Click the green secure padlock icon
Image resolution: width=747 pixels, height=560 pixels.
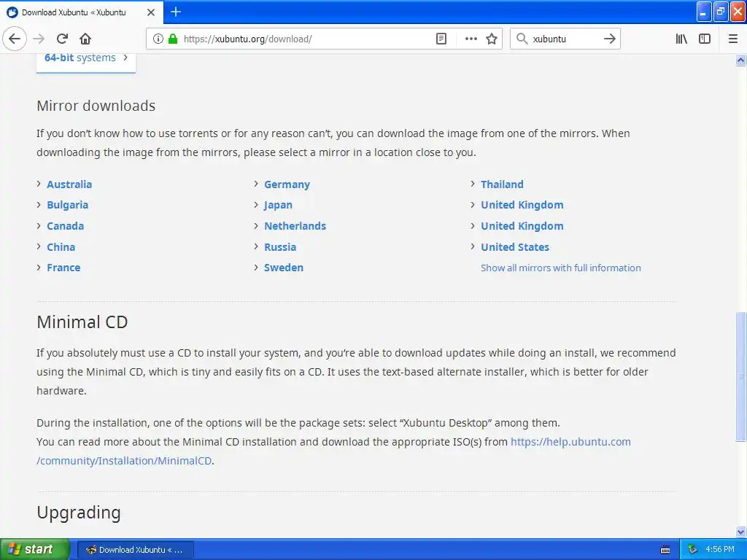tap(173, 39)
